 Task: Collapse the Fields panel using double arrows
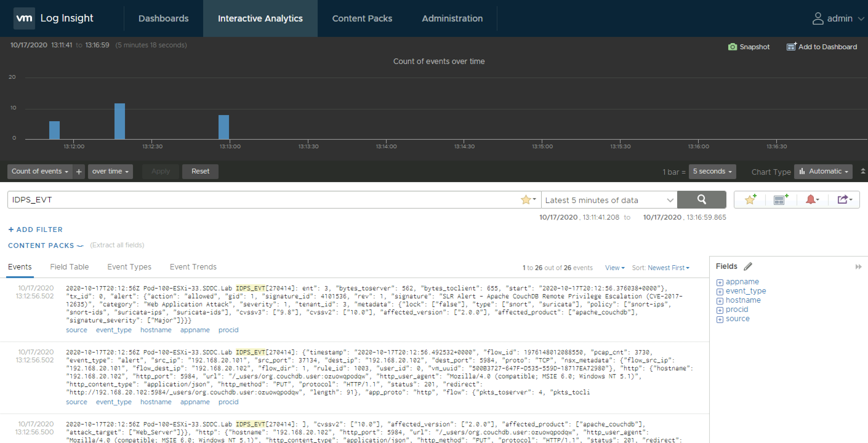point(858,267)
